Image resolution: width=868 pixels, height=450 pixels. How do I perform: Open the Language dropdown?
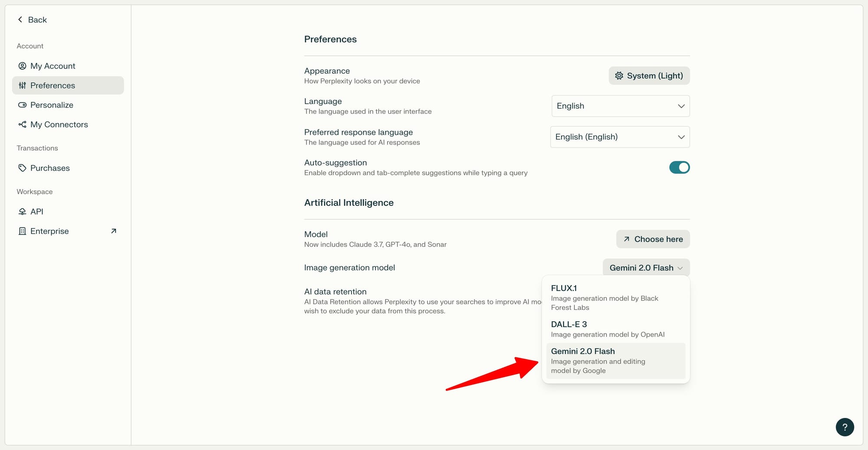(620, 106)
